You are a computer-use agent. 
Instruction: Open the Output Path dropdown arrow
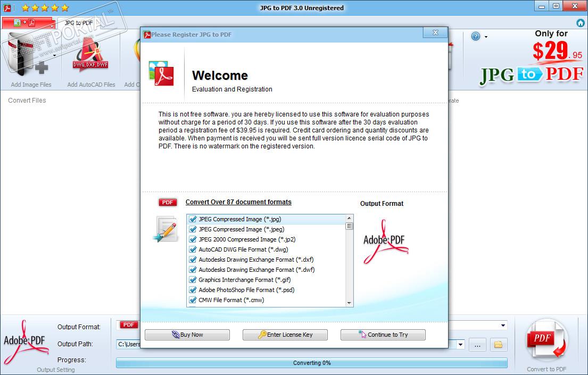(460, 344)
